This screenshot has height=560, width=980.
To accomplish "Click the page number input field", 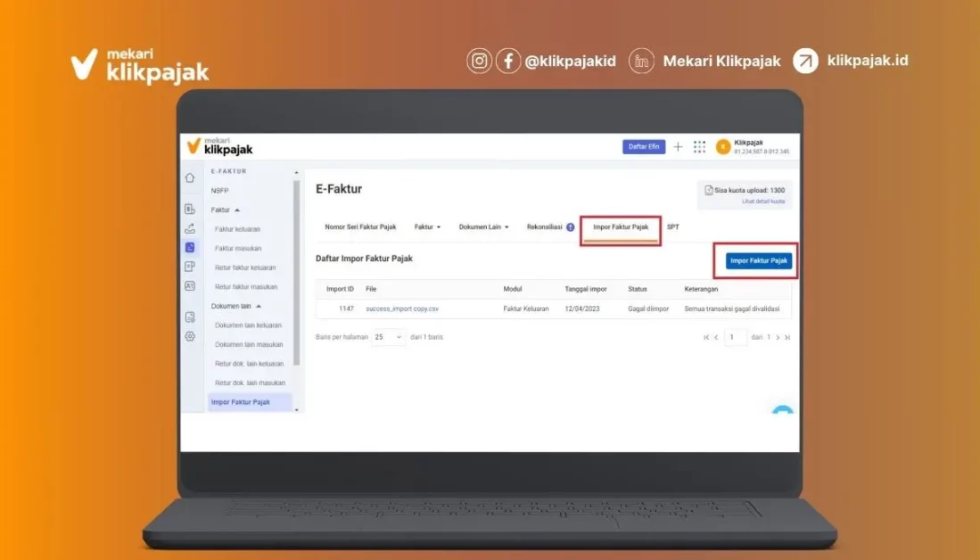I will pyautogui.click(x=736, y=337).
